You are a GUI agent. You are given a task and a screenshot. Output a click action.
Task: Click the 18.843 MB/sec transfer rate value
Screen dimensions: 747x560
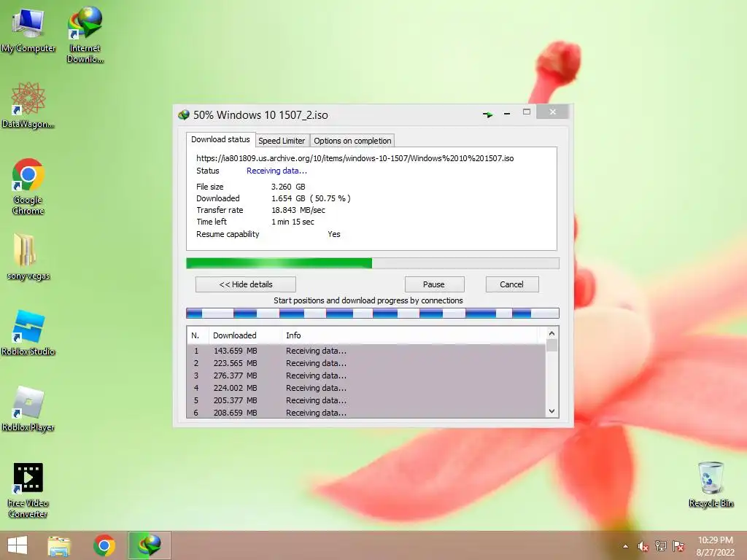pos(298,210)
